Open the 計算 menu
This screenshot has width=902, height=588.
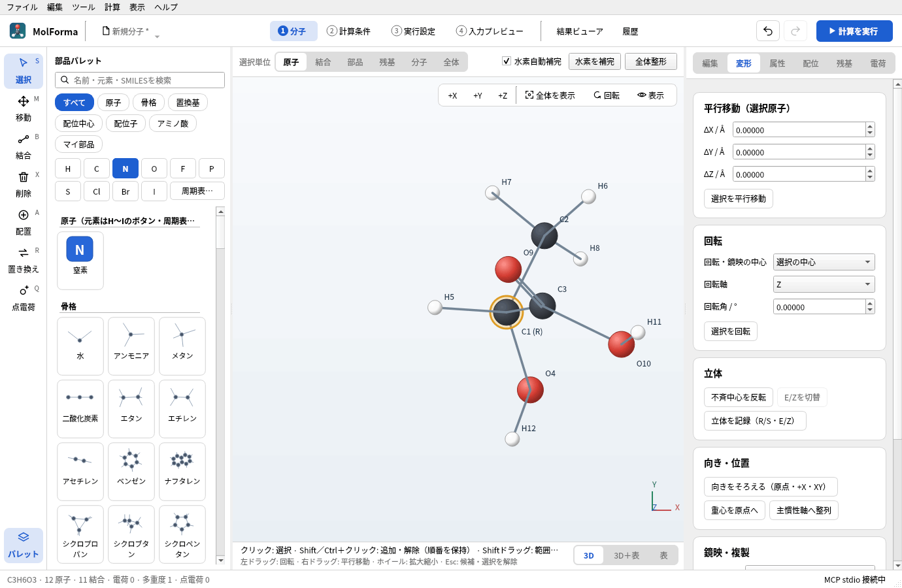pyautogui.click(x=112, y=7)
